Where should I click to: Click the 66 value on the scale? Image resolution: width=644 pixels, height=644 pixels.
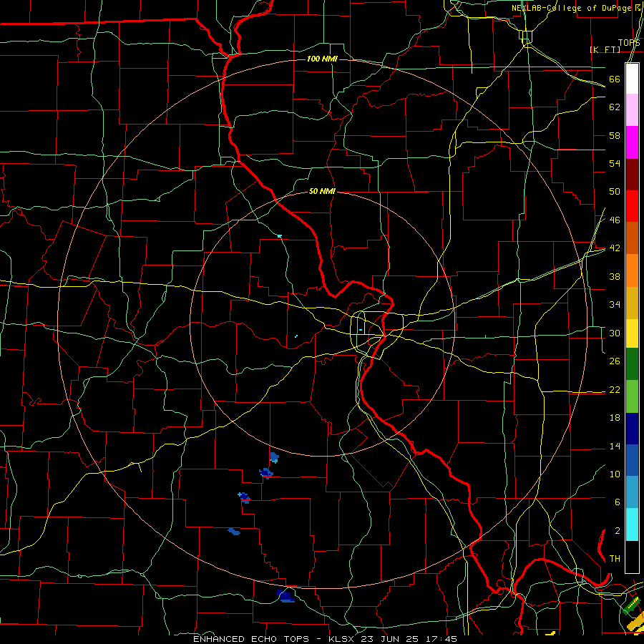tap(615, 79)
